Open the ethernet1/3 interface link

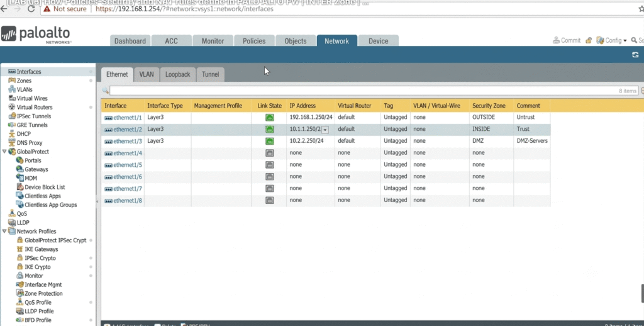coord(127,141)
